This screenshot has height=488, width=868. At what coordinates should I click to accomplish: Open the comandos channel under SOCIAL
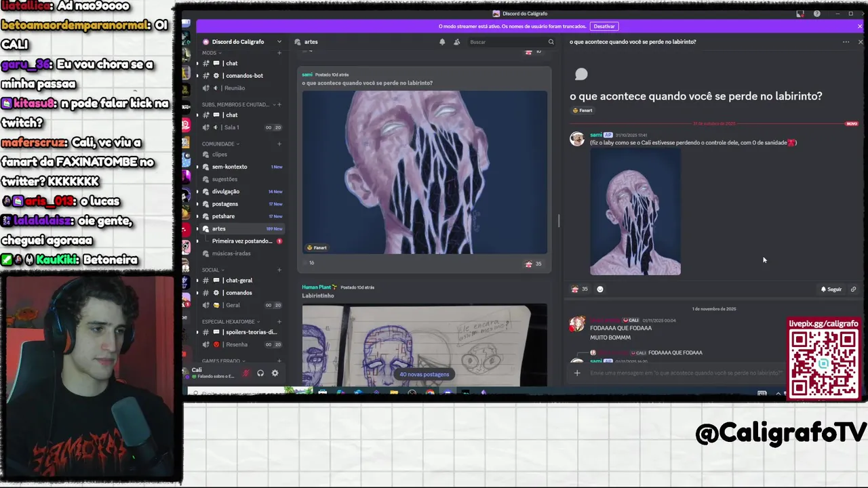[x=241, y=293]
